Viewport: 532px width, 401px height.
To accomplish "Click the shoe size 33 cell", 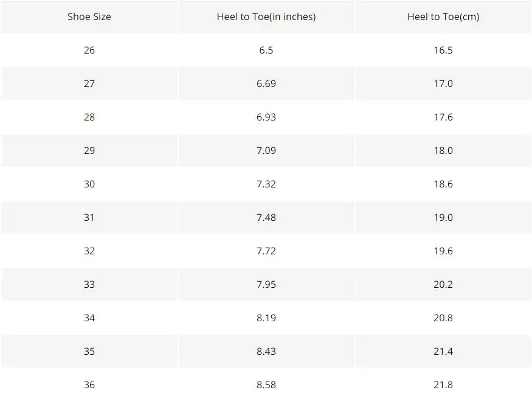I will point(89,284).
